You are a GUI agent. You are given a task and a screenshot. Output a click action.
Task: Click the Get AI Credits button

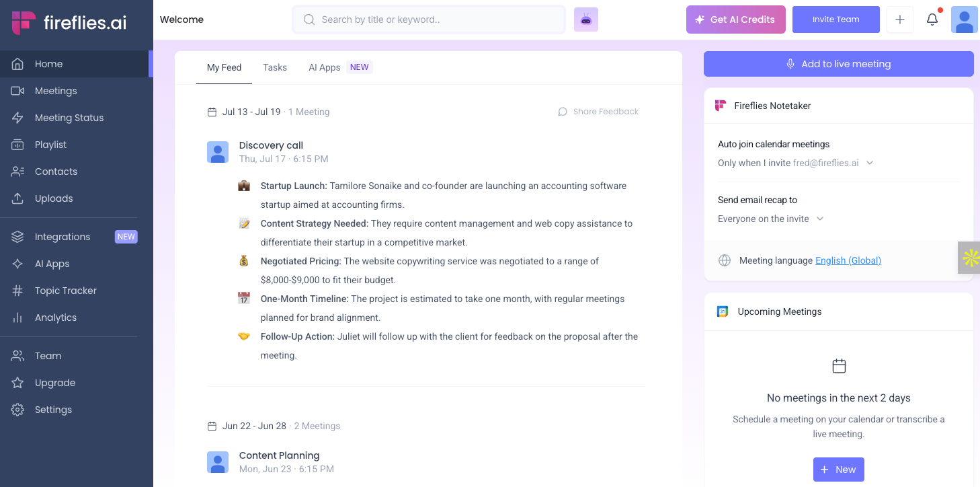pyautogui.click(x=736, y=20)
